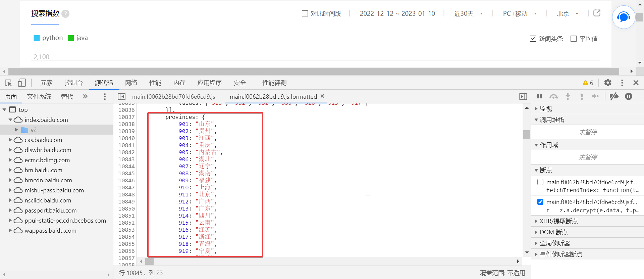Image resolution: width=644 pixels, height=279 pixels.
Task: Expand the 全局侦听器 section
Action: [536, 243]
